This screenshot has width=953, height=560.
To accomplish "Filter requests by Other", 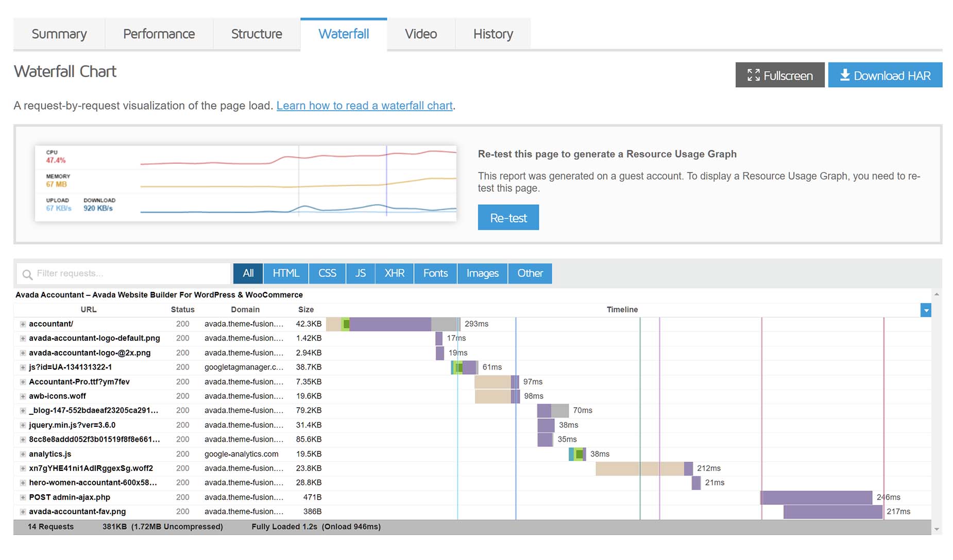I will [x=530, y=273].
